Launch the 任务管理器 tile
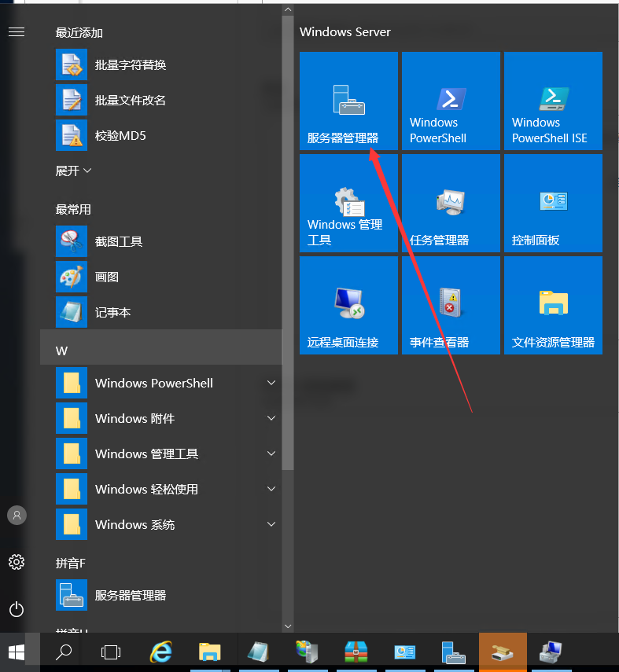 pos(451,203)
